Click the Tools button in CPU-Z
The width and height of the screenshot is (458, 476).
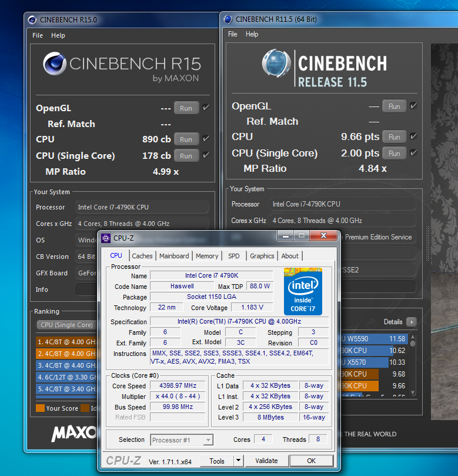(217, 461)
